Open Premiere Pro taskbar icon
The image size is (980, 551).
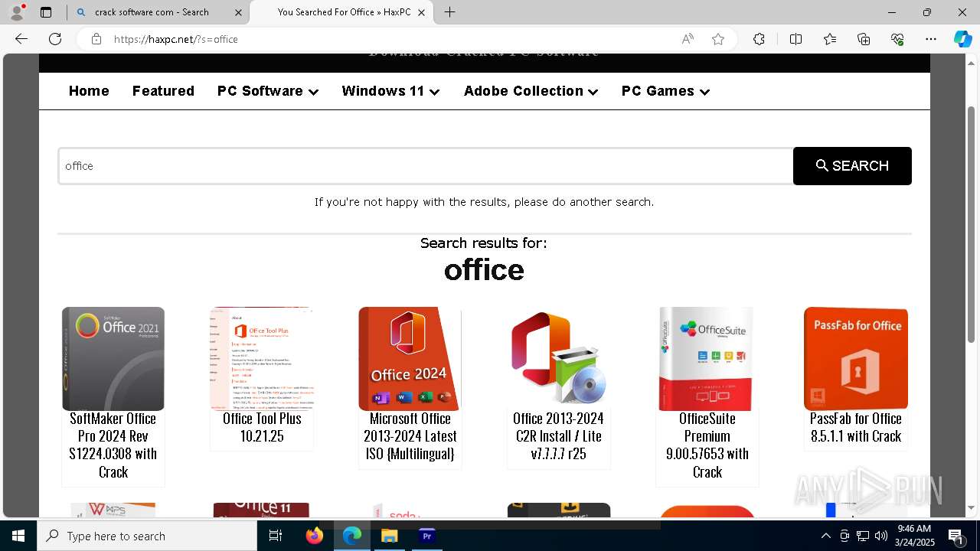427,536
